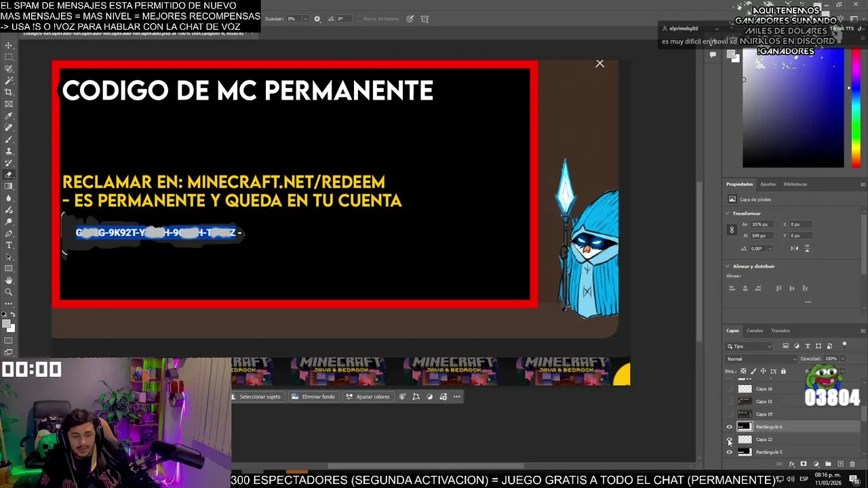This screenshot has height=488, width=868.
Task: Select the Eyedropper tool
Action: click(9, 116)
